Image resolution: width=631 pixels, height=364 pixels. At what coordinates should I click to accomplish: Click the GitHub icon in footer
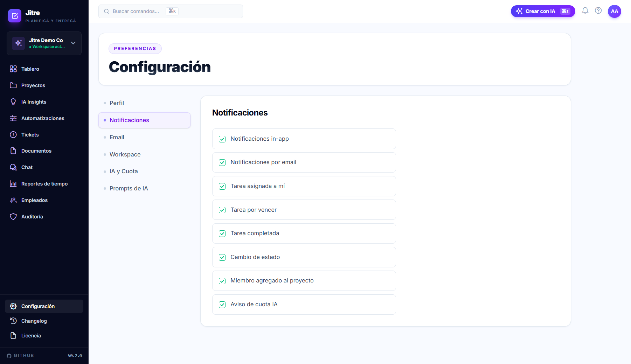9,356
